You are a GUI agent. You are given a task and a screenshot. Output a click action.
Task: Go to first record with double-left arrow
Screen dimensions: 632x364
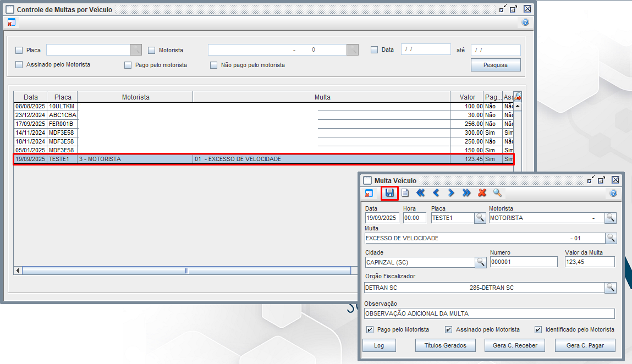pos(421,193)
